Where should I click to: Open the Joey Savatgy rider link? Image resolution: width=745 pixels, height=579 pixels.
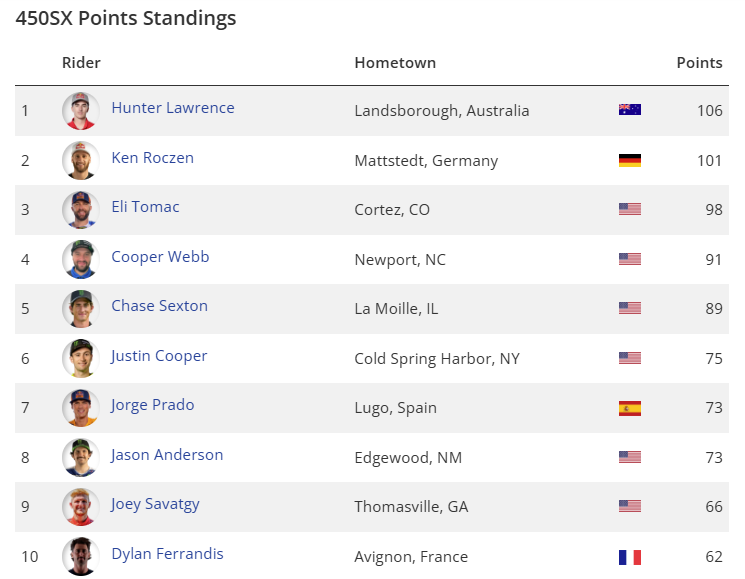coord(155,504)
